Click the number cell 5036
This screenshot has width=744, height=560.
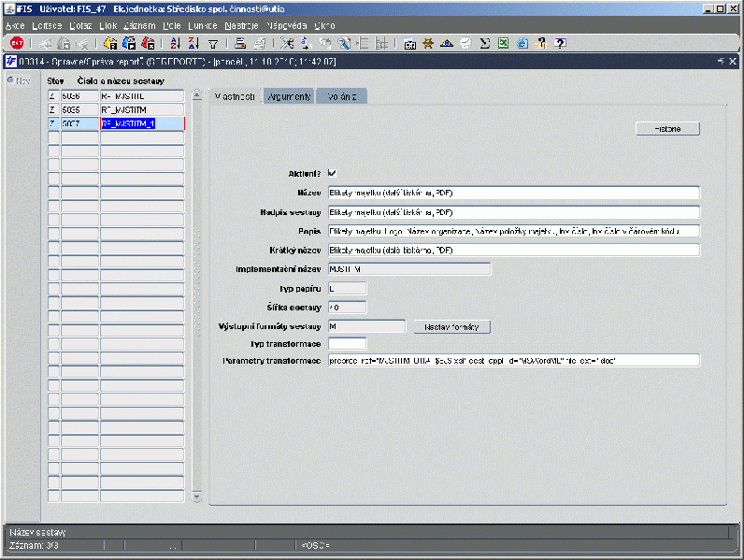(79, 96)
